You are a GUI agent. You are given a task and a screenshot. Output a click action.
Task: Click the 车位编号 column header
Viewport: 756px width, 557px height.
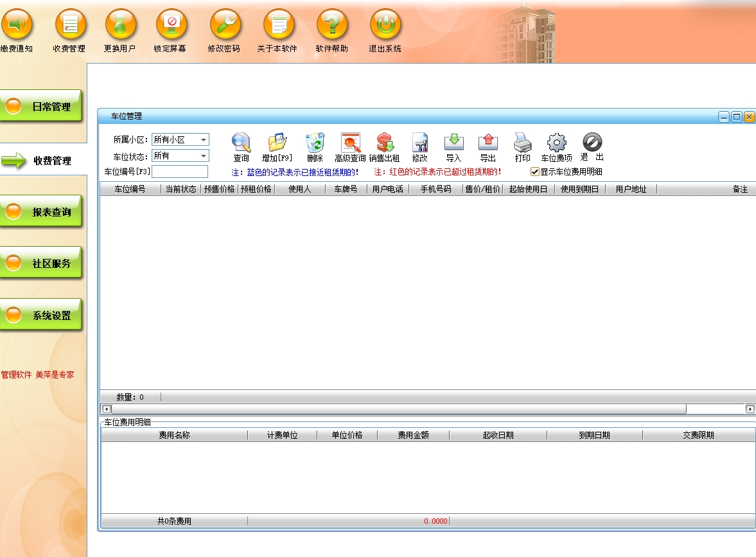click(130, 190)
